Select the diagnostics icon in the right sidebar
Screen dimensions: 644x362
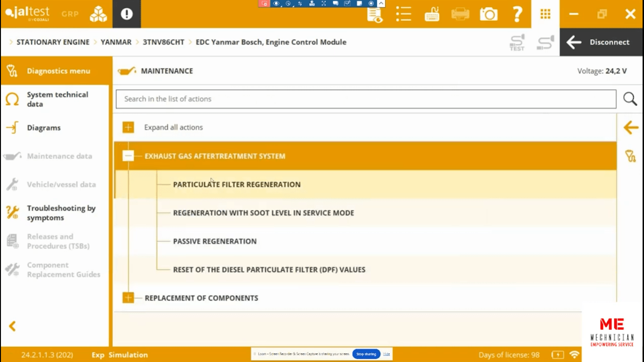(x=631, y=156)
